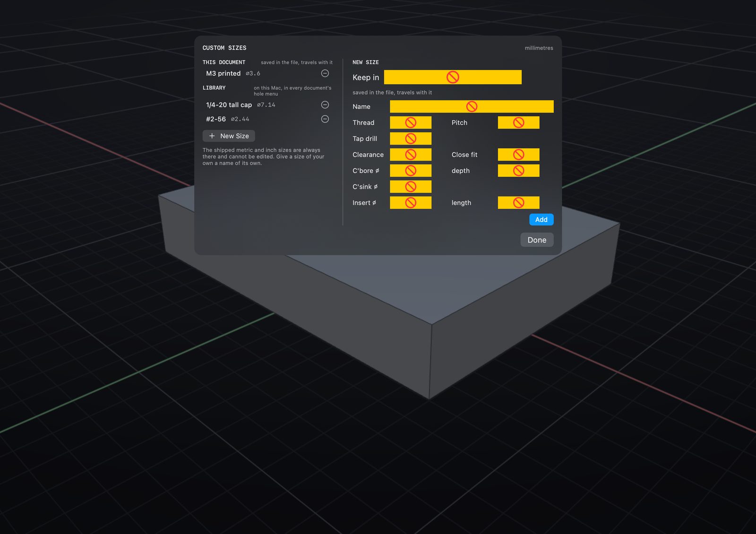Image resolution: width=756 pixels, height=534 pixels.
Task: Click the CUSTOM SIZES title
Action: coord(224,48)
